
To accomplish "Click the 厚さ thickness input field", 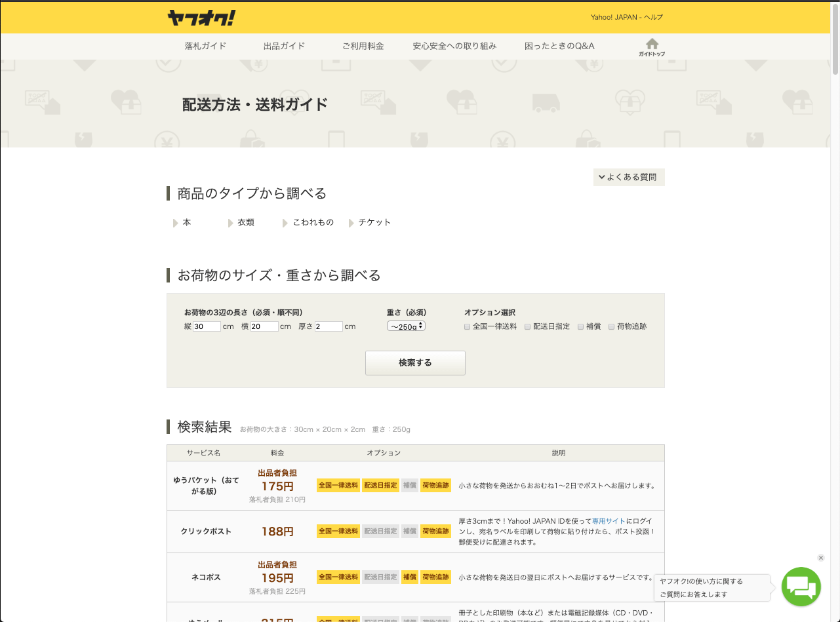I will click(329, 326).
